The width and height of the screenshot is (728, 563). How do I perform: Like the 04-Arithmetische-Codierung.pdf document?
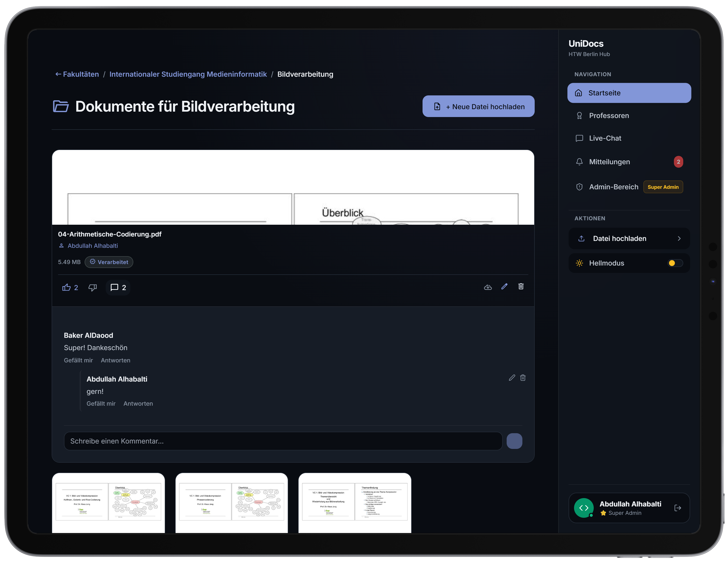pyautogui.click(x=70, y=287)
